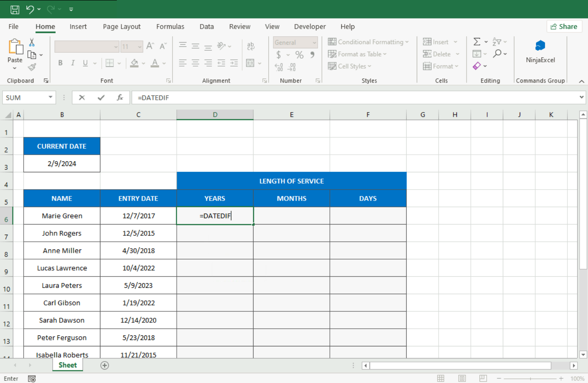Click the Cancel X in the formula bar

click(82, 98)
